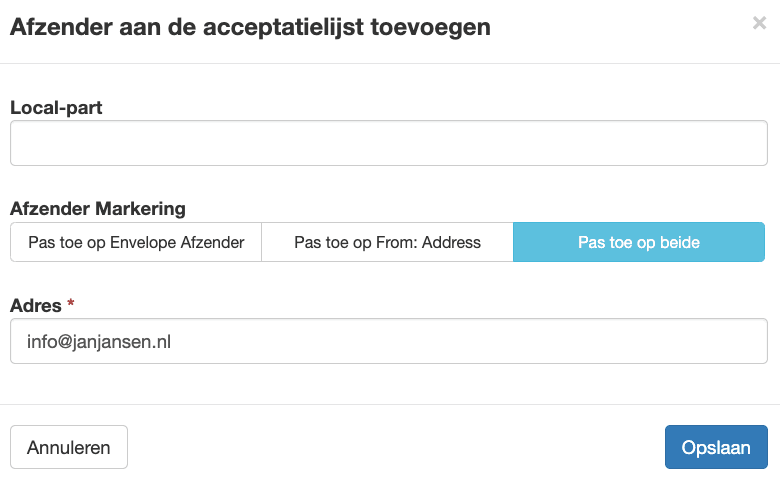Close the dialog with the X icon
The height and width of the screenshot is (482, 780).
tap(759, 24)
